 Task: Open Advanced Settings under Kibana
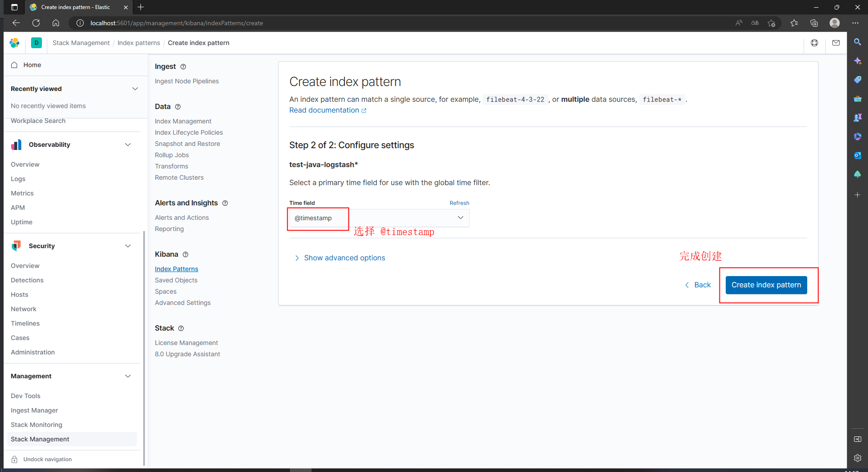pos(183,303)
